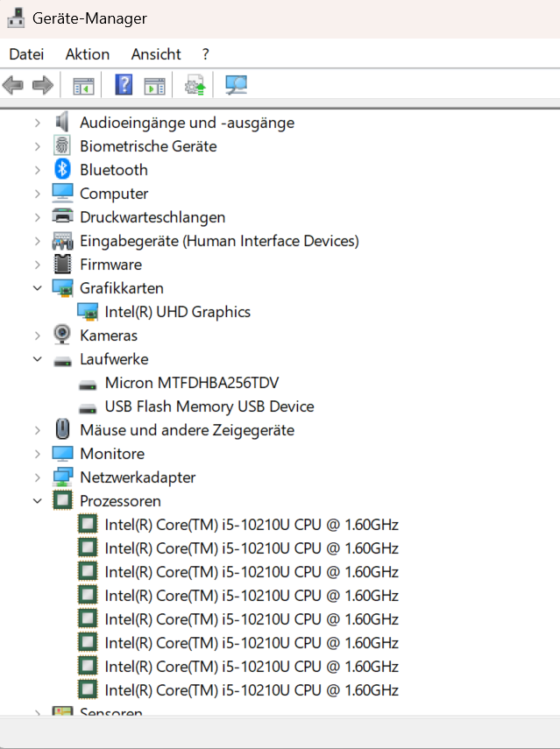The height and width of the screenshot is (749, 560).
Task: Expand the Kameras node
Action: coord(38,336)
